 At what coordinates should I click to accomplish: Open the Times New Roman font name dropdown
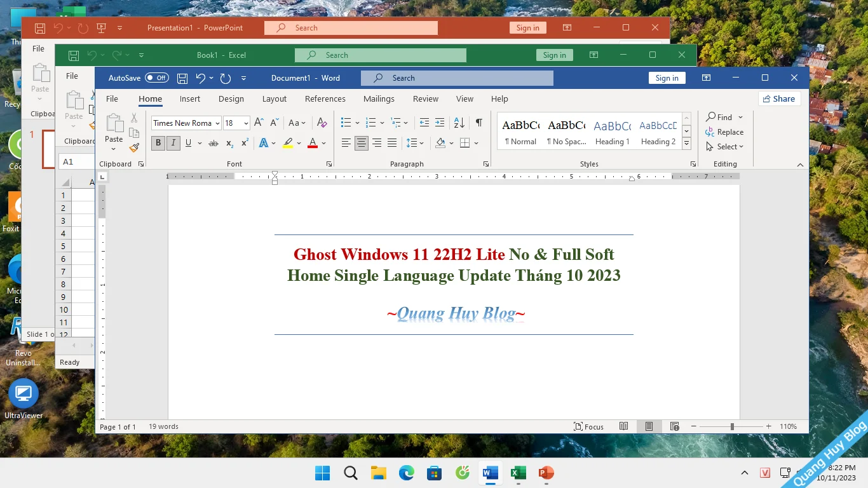217,123
